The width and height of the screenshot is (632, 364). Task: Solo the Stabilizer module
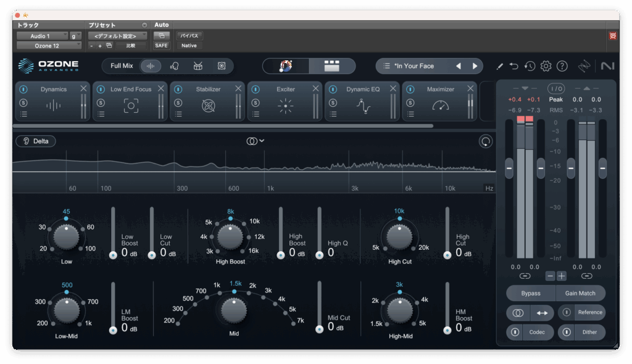coord(178,102)
